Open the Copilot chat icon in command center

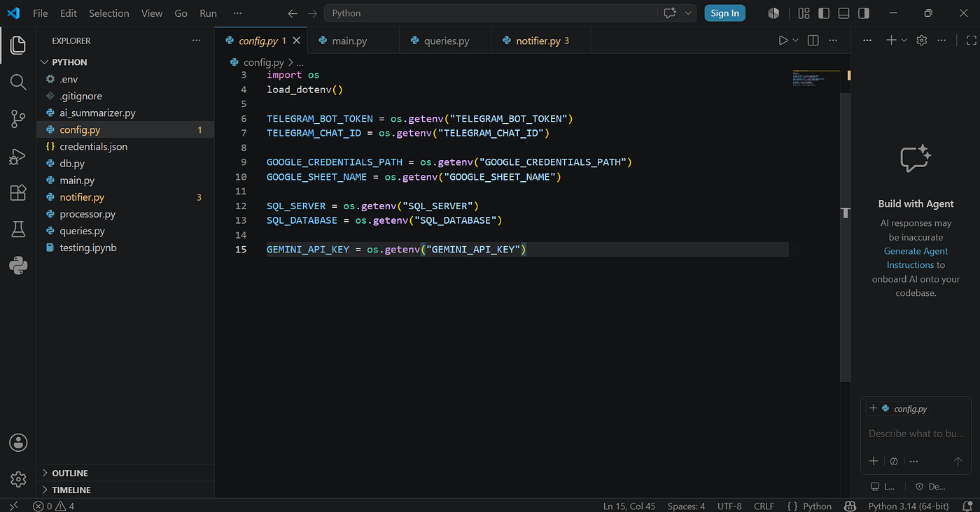point(670,13)
